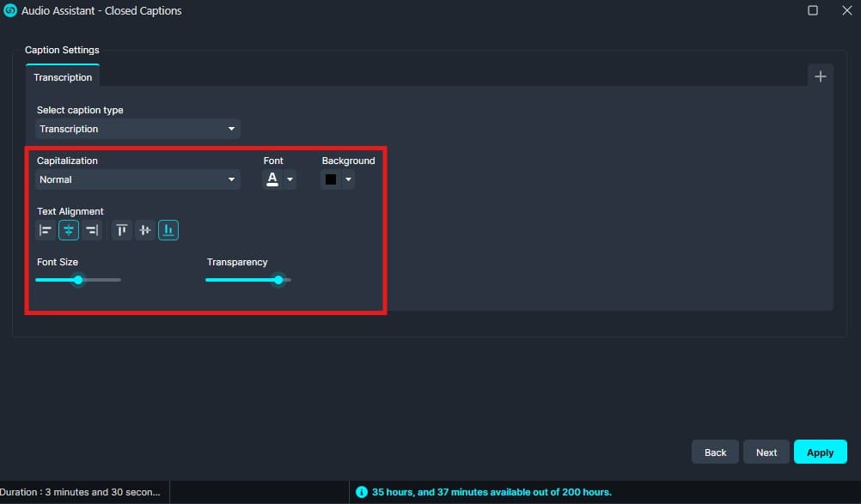Select horizontal center text alignment
The height and width of the screenshot is (504, 861).
(x=69, y=230)
